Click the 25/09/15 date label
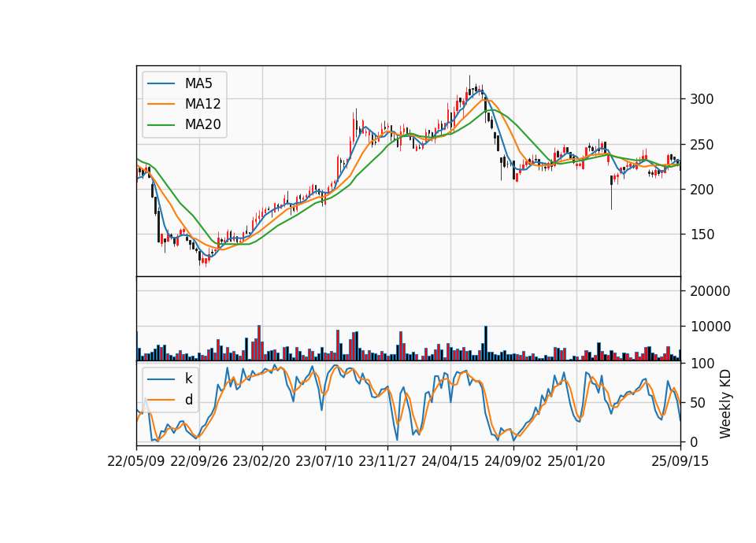Screen dimensions: 756x543 [x=680, y=461]
